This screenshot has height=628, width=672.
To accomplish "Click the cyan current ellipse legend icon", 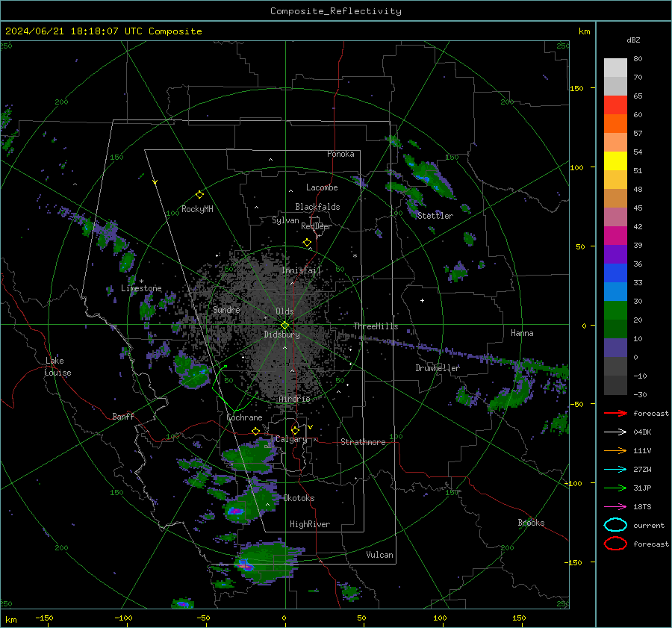I will 615,525.
